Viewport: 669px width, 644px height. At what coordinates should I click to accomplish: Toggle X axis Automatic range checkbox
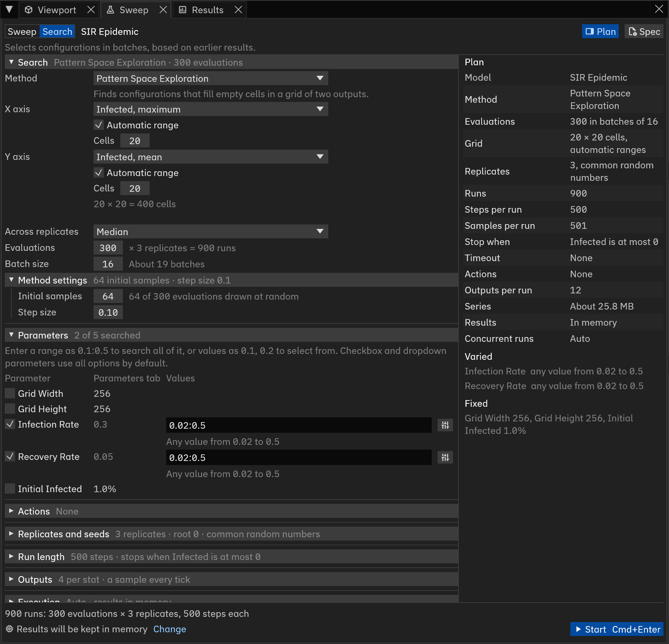(99, 125)
